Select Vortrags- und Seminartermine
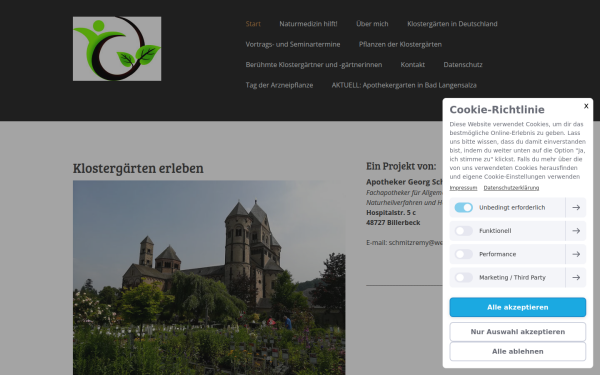Viewport: 600px width, 375px height. 293,44
